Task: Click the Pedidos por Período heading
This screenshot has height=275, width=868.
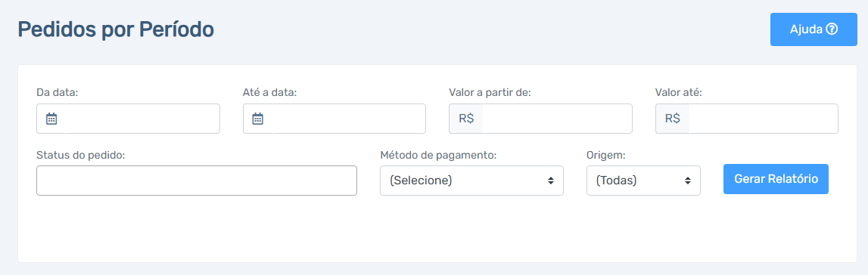Action: pos(116,29)
